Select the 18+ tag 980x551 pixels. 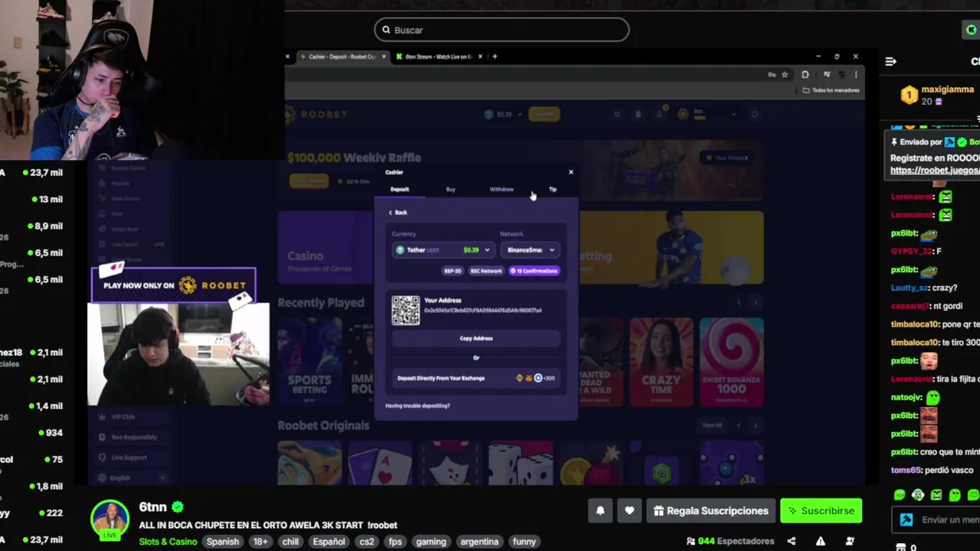click(x=260, y=541)
